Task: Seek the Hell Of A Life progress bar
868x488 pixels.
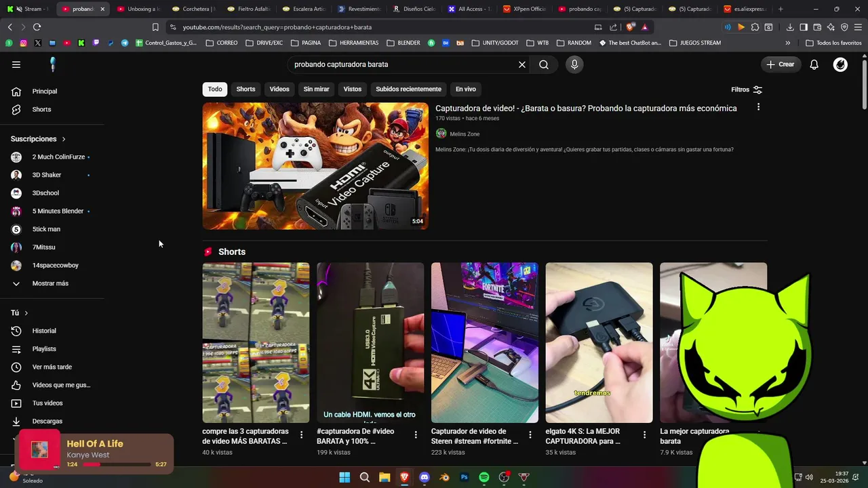Action: pyautogui.click(x=117, y=464)
